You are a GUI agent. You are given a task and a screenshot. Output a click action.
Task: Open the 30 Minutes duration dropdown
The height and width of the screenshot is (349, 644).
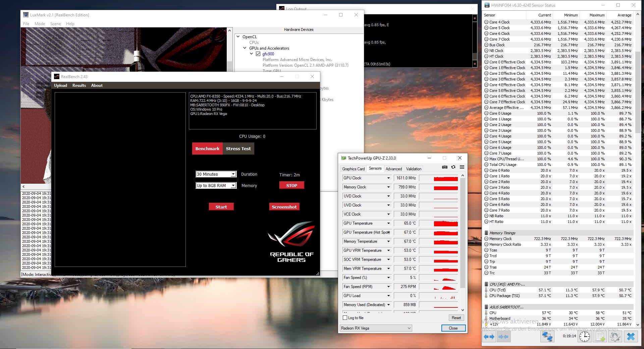216,174
